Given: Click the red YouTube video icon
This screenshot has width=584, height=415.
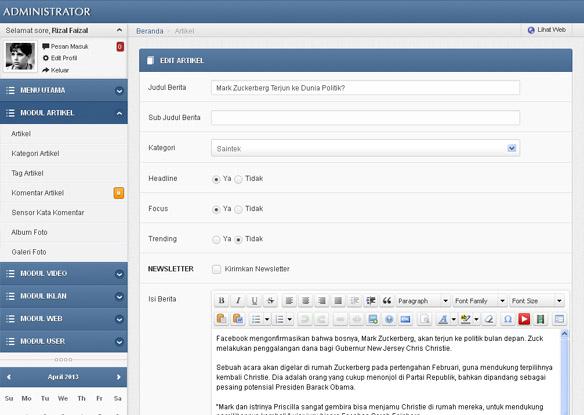Looking at the screenshot, I should point(524,319).
